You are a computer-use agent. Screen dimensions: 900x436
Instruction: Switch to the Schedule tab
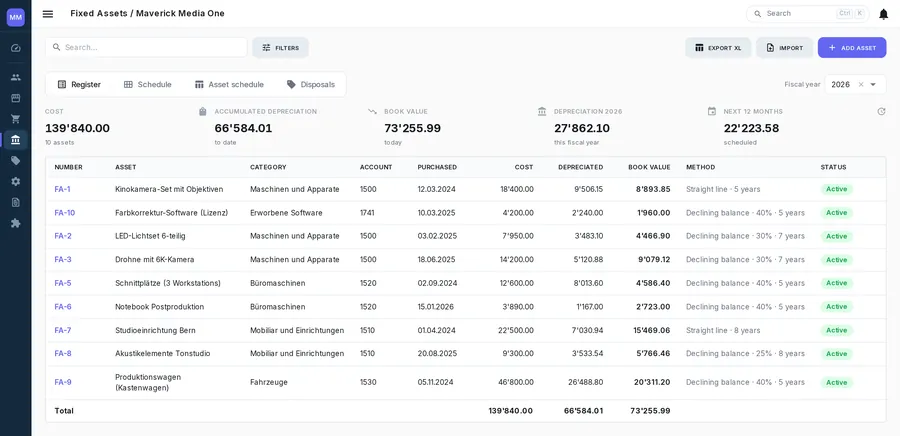tap(148, 84)
